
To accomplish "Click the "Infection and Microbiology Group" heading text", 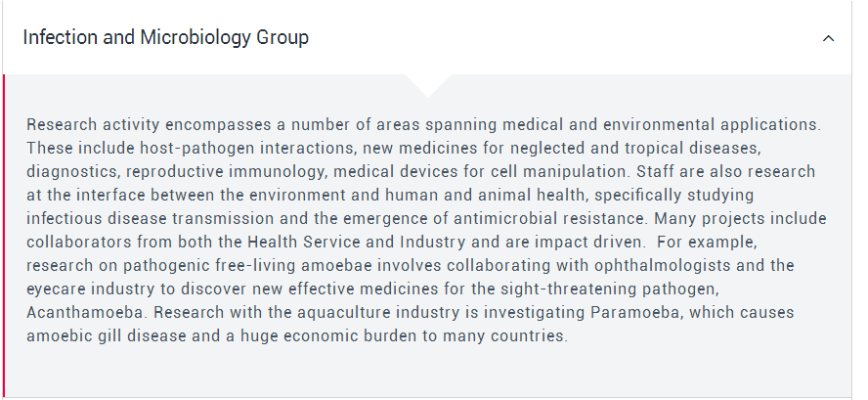I will (x=166, y=38).
